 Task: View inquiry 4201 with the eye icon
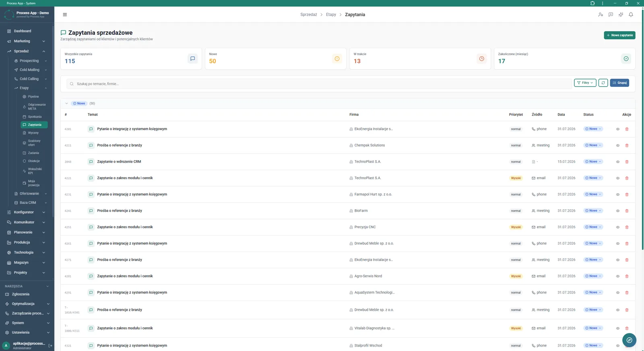(618, 129)
